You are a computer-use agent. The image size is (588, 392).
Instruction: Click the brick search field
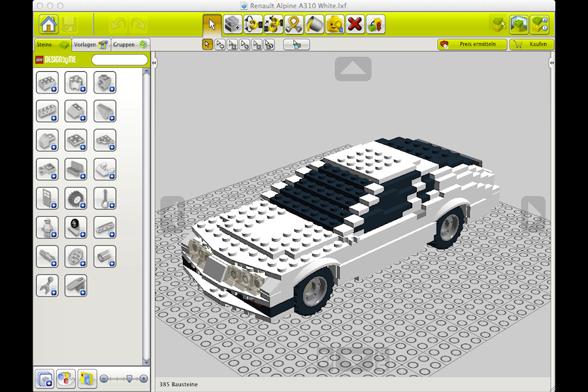pyautogui.click(x=120, y=60)
